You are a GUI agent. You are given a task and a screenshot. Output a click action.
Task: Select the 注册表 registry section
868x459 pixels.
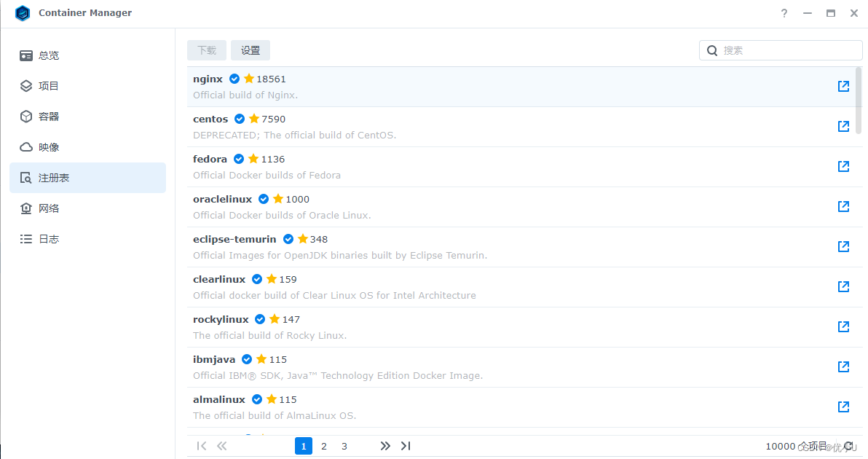[x=87, y=178]
